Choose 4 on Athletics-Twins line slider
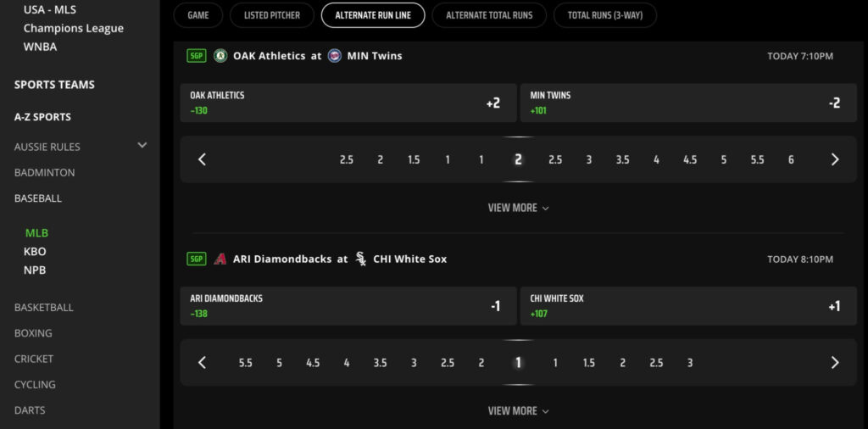This screenshot has width=868, height=429. [657, 160]
